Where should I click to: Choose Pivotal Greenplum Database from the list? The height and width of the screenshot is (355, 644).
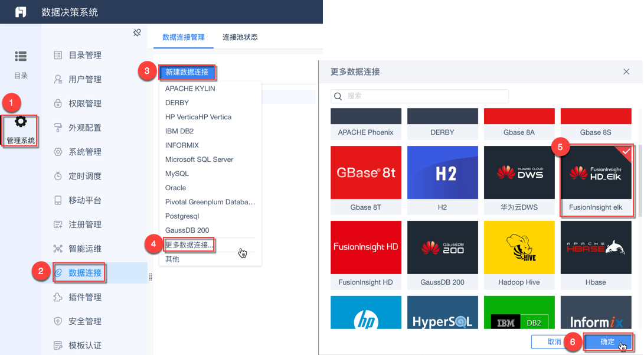210,202
